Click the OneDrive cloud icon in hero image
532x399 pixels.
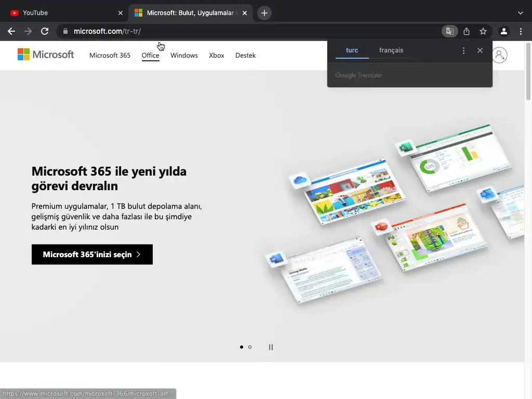click(x=300, y=180)
